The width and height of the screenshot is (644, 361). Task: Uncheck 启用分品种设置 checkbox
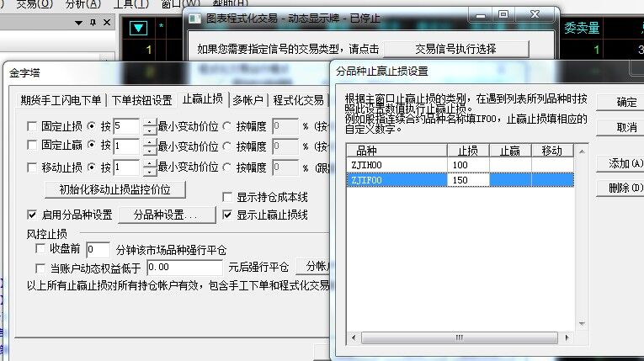32,215
